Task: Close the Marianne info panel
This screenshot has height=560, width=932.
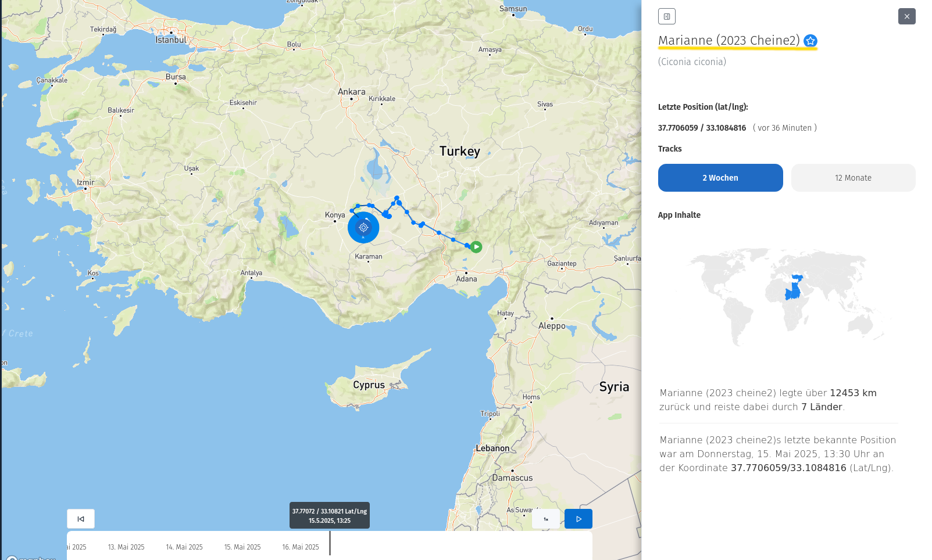Action: [x=906, y=16]
